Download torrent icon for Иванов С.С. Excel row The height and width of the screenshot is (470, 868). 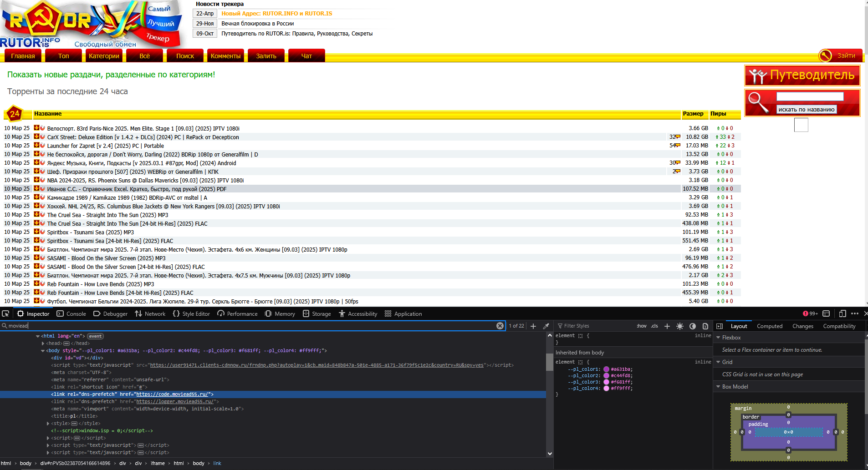click(x=36, y=188)
